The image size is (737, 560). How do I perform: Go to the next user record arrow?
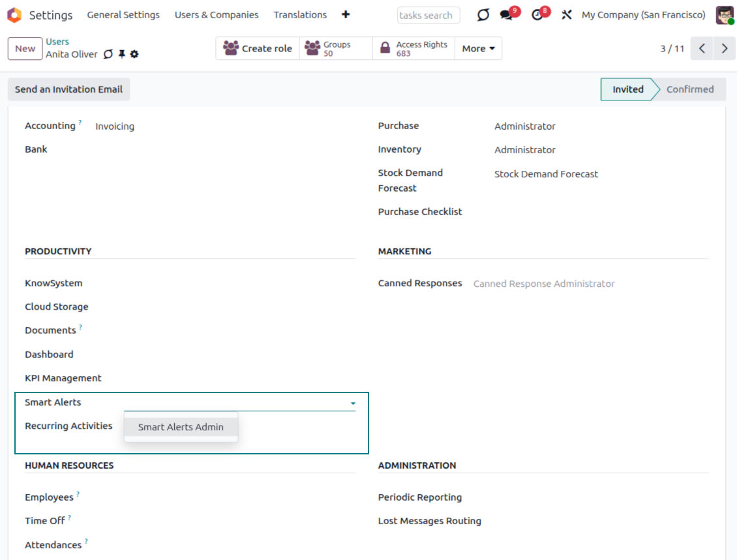coord(724,49)
